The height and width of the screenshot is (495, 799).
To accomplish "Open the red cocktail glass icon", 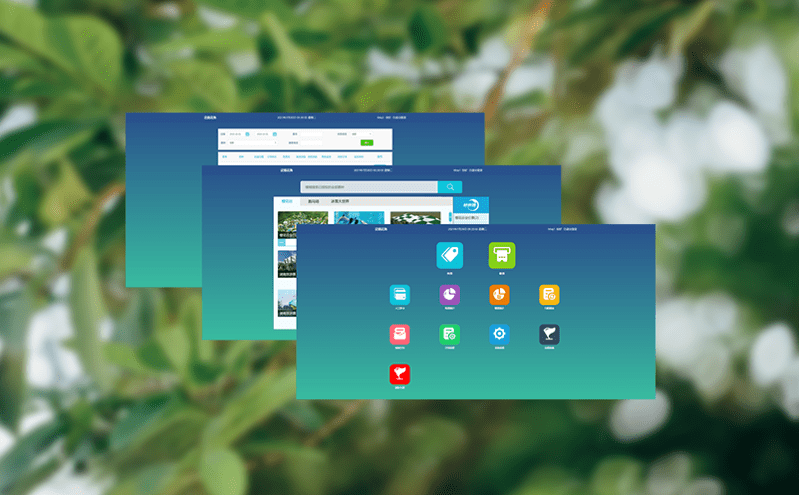I will point(400,374).
